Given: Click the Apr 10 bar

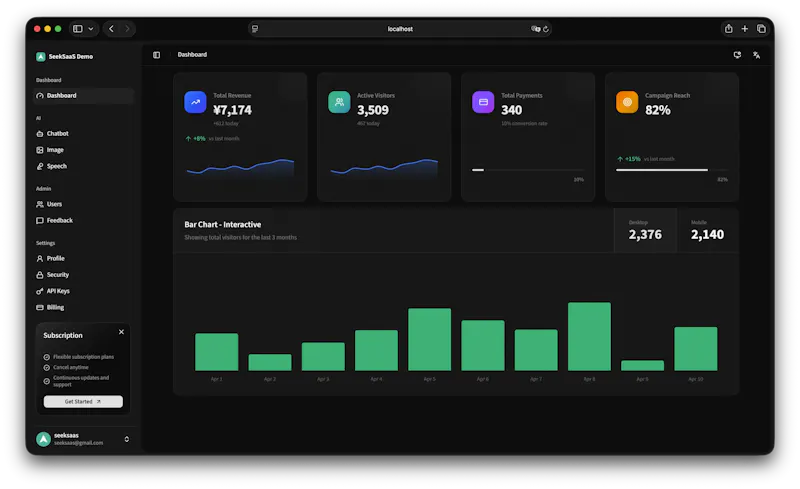Looking at the screenshot, I should click(696, 349).
